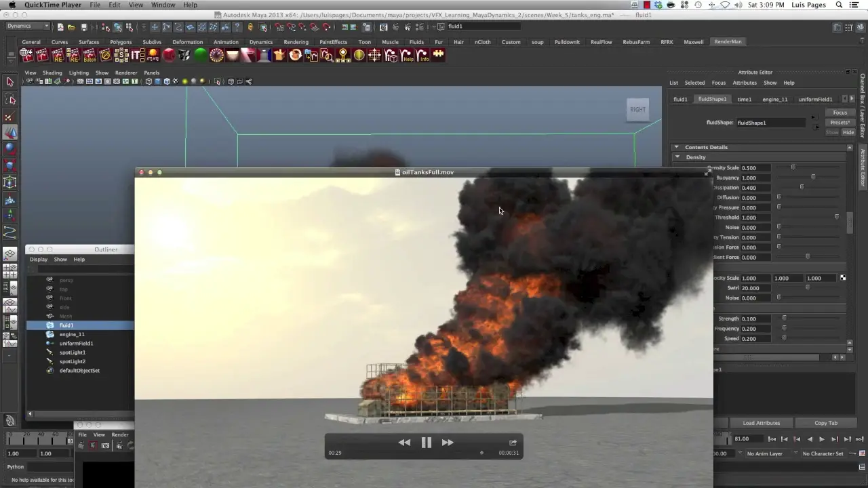Screen dimensions: 868x488
Task: Click the RenderMan Info shelf icon
Action: click(424, 55)
